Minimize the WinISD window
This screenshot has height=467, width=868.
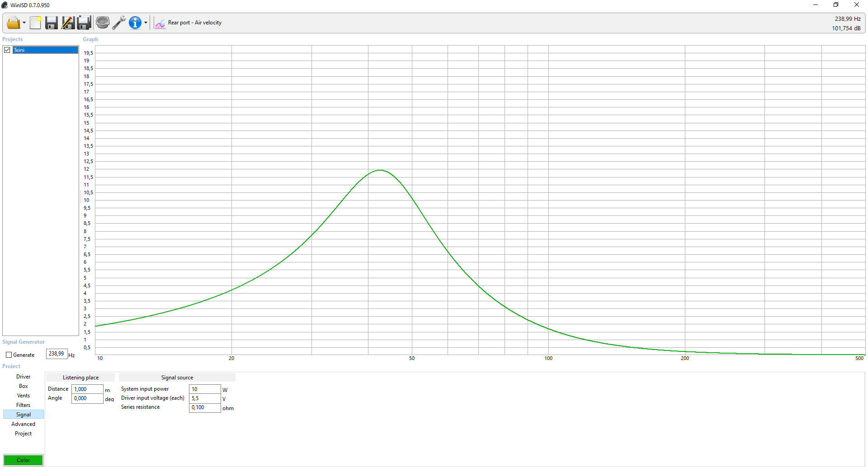click(x=816, y=5)
